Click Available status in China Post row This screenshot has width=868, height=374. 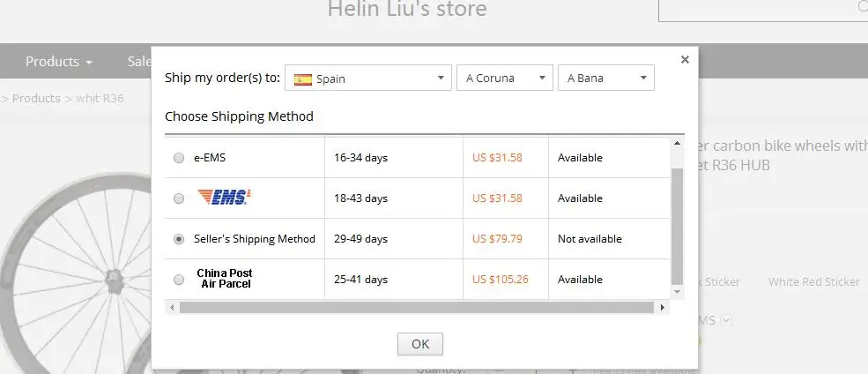pyautogui.click(x=580, y=280)
